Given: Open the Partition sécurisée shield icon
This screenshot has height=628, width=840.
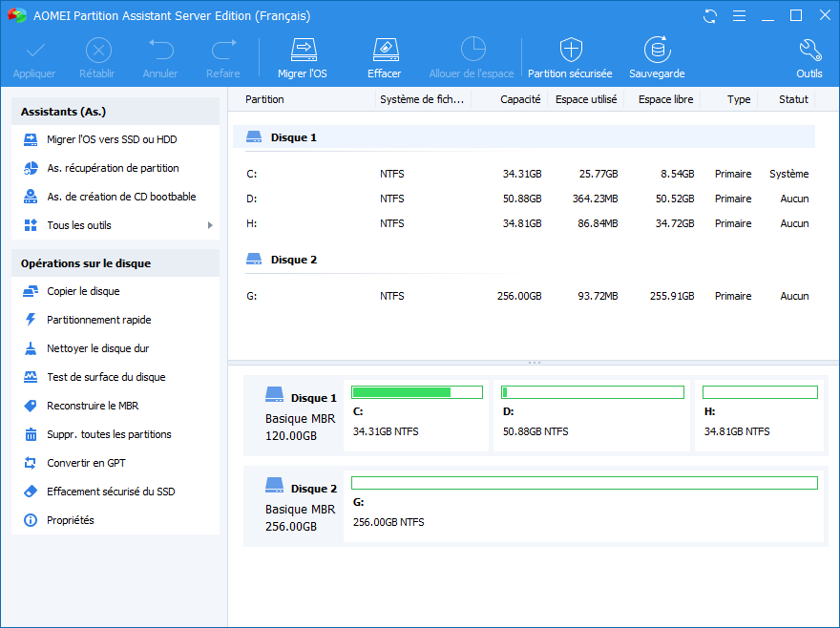Looking at the screenshot, I should point(570,51).
